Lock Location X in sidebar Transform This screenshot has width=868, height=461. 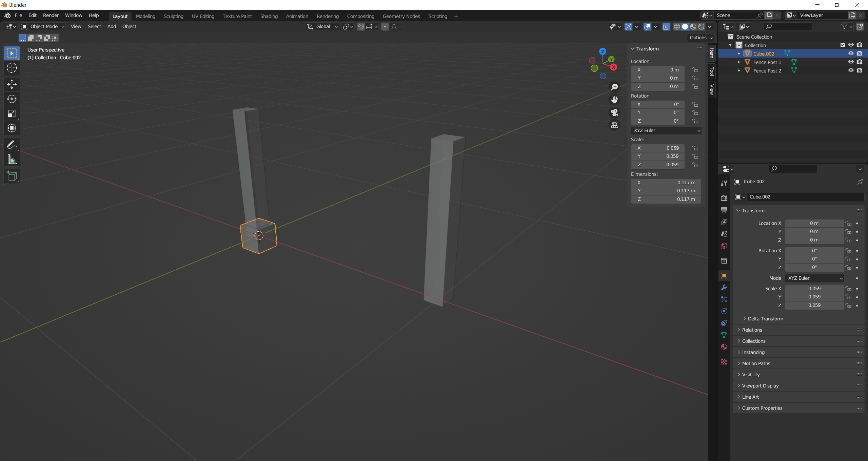pyautogui.click(x=695, y=70)
